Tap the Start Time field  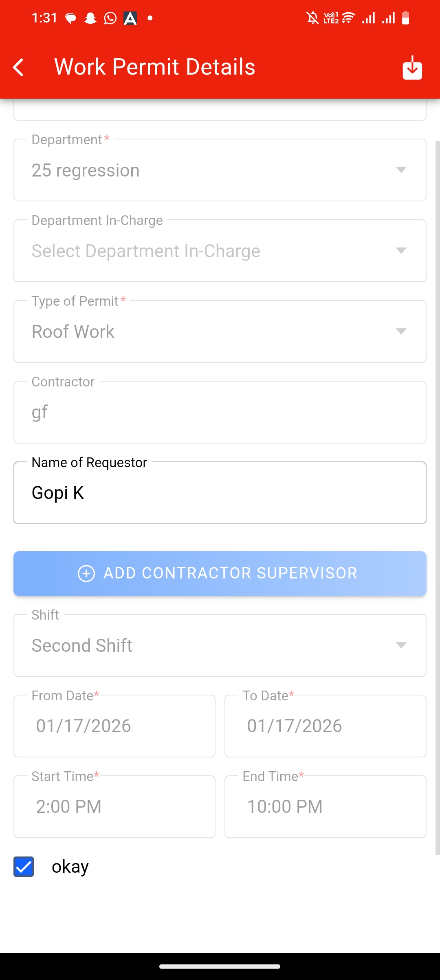[114, 807]
